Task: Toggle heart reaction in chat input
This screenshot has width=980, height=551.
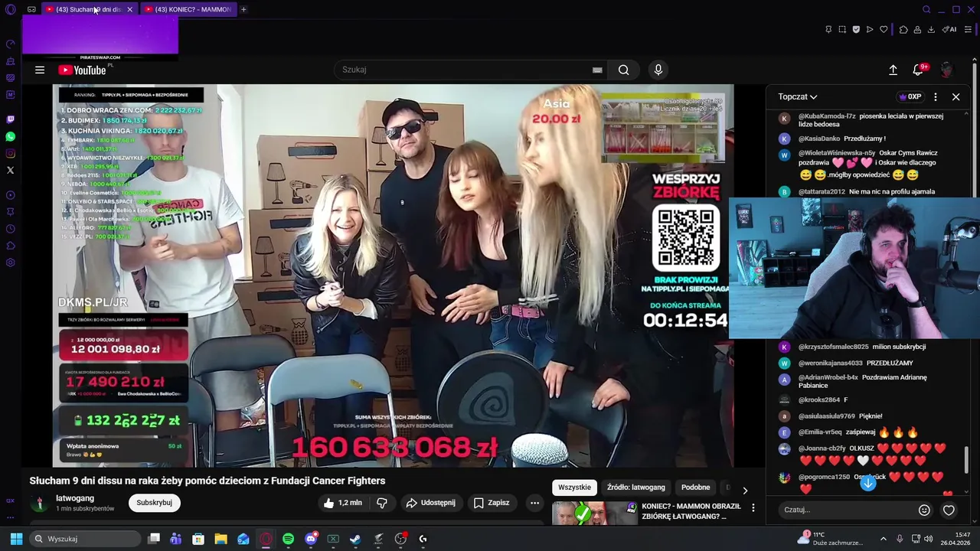Action: [x=949, y=510]
